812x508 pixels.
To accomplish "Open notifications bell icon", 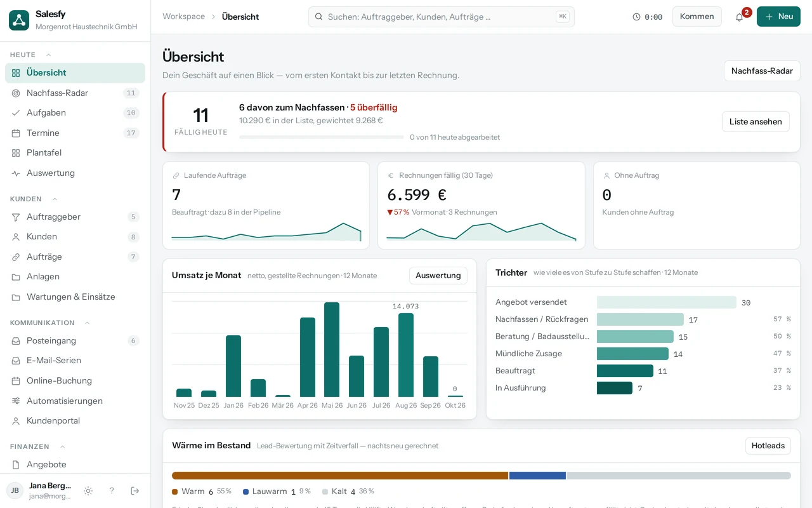I will pyautogui.click(x=739, y=17).
